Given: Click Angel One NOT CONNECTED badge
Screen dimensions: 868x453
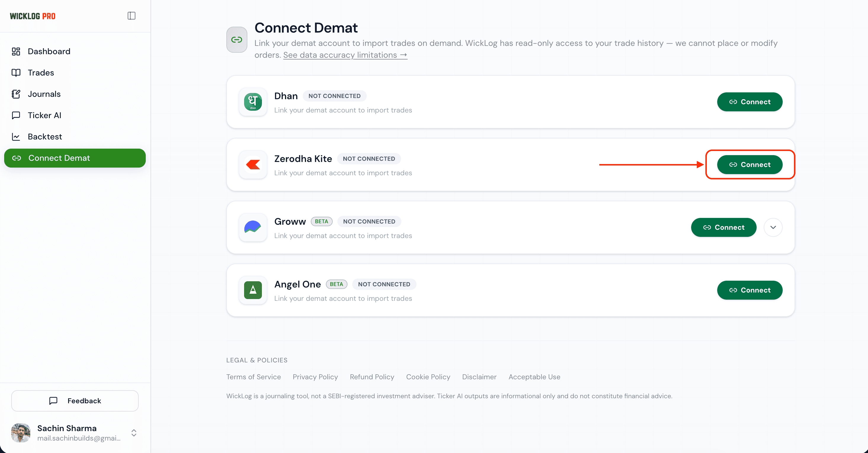Looking at the screenshot, I should 384,284.
